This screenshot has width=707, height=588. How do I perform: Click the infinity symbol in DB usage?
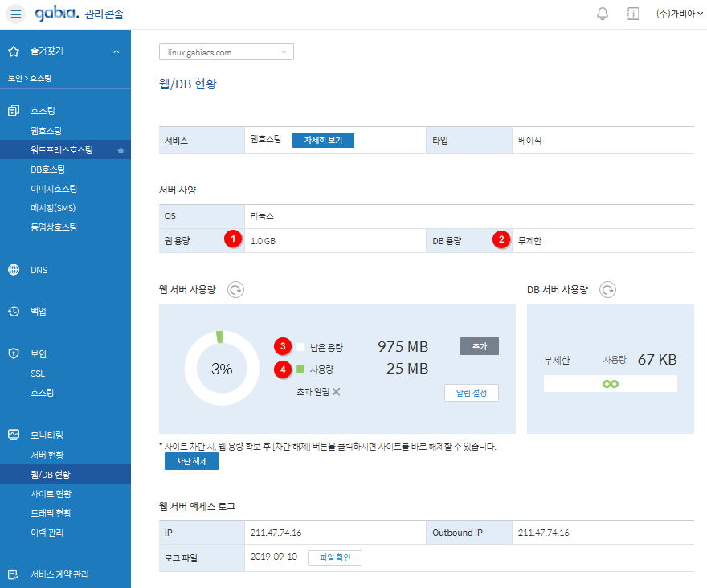pyautogui.click(x=611, y=384)
